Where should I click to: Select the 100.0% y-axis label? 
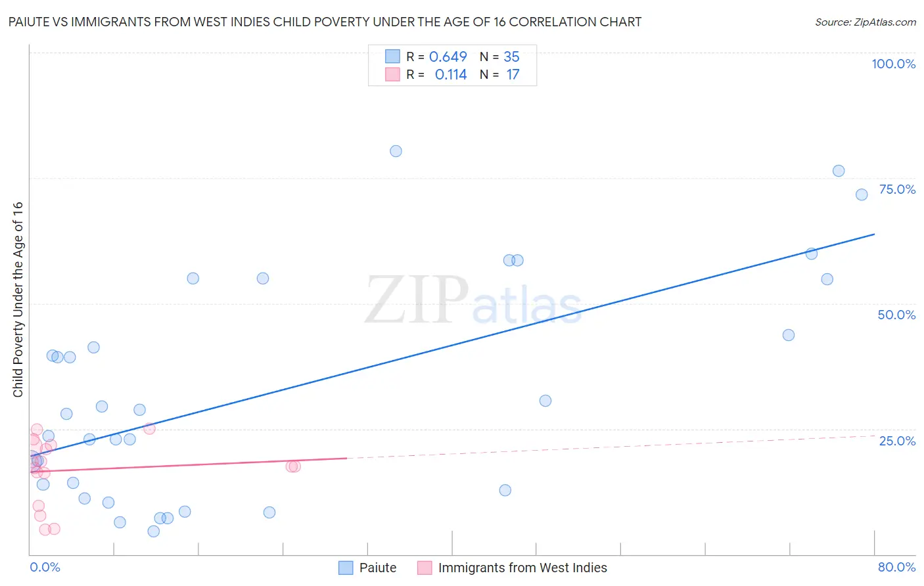[x=893, y=64]
